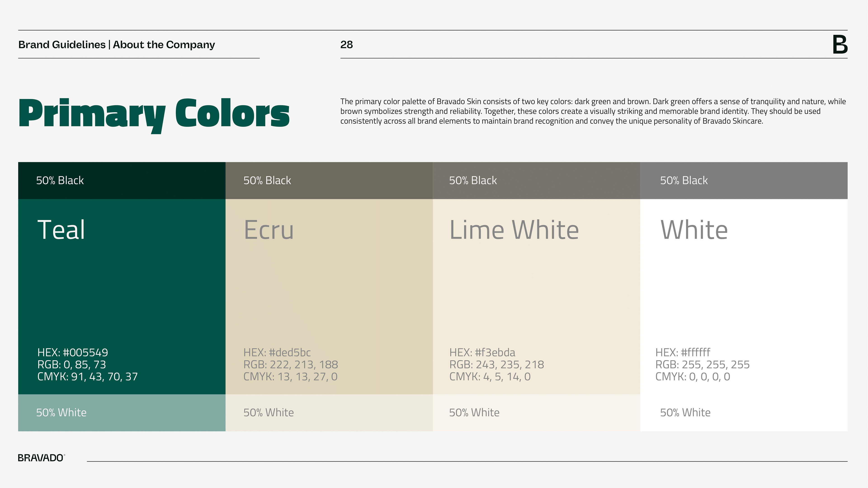Click Teal's 50% Black tint bar

(122, 181)
